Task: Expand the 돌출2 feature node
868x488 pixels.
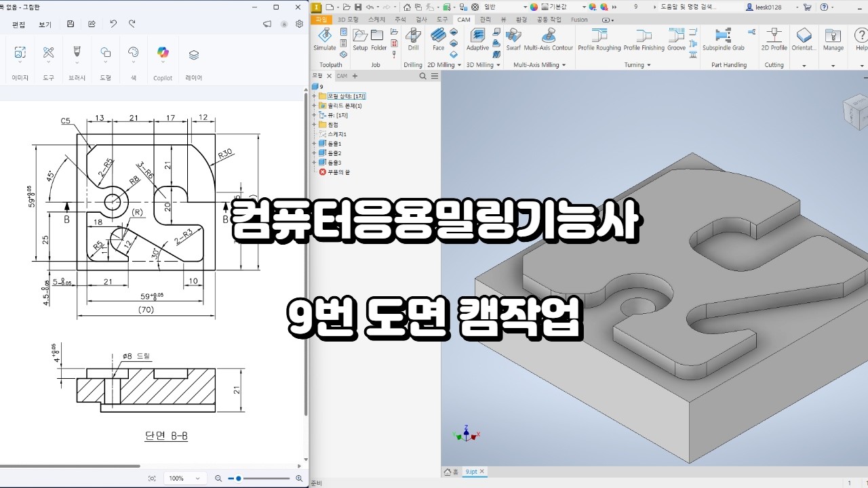Action: (x=315, y=153)
